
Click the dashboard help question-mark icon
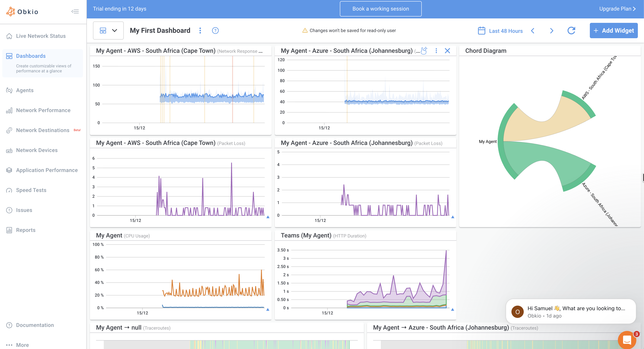coord(215,31)
